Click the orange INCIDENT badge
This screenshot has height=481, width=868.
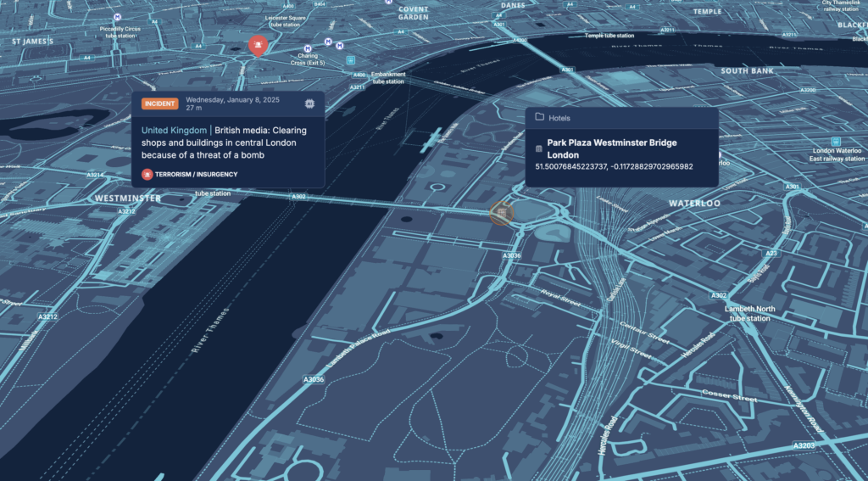(x=159, y=103)
